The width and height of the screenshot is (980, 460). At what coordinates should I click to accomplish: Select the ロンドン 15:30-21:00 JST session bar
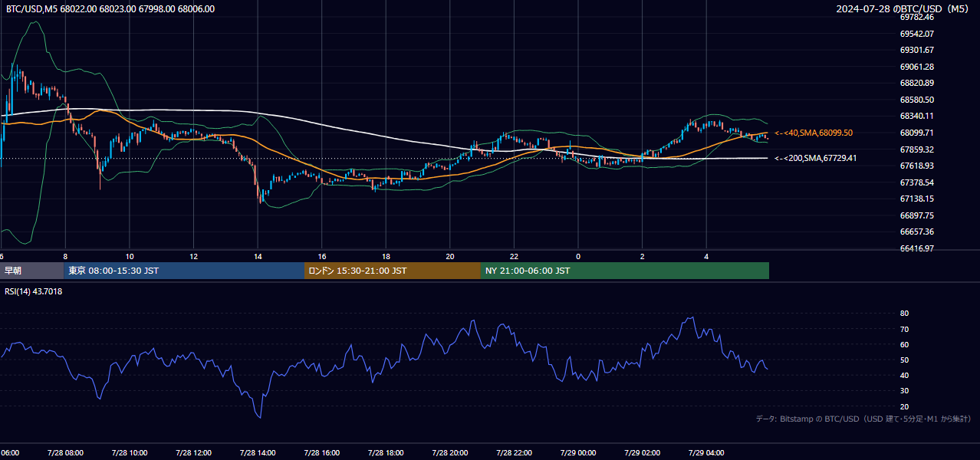click(x=393, y=271)
